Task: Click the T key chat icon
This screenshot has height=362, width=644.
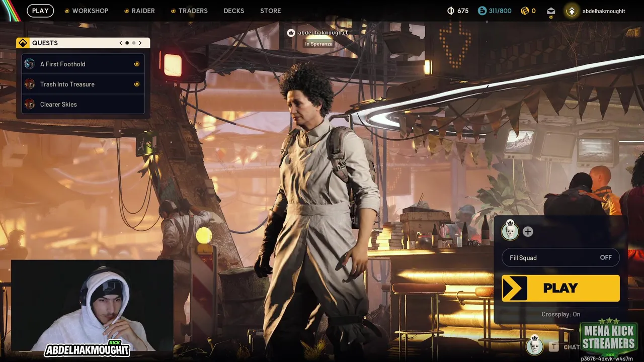Action: [553, 346]
